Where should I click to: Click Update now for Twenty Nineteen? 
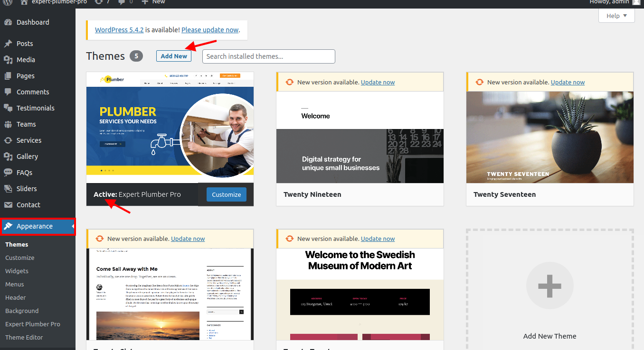pyautogui.click(x=378, y=82)
